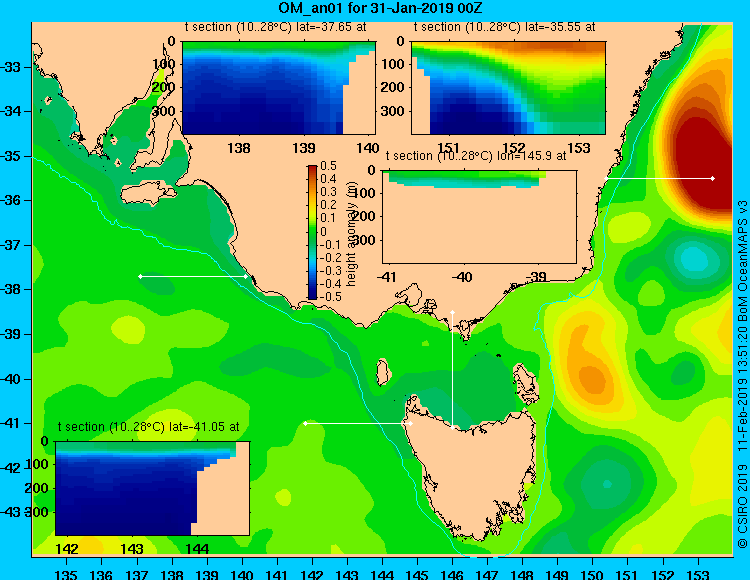Click main map left axis latitude label "-35"
This screenshot has width=750, height=580.
pos(11,156)
